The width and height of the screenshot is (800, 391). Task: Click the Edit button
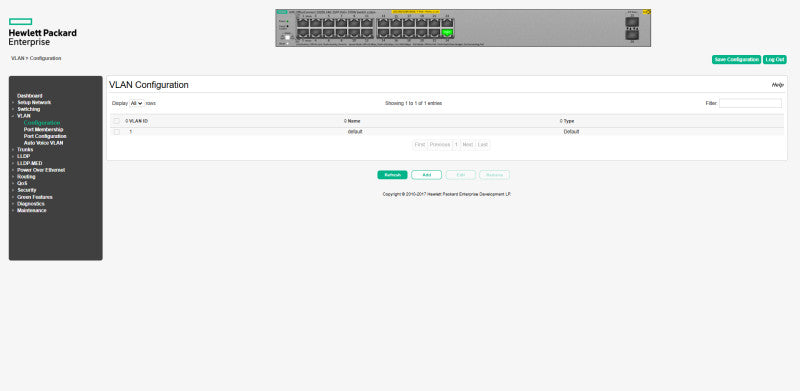click(x=461, y=175)
